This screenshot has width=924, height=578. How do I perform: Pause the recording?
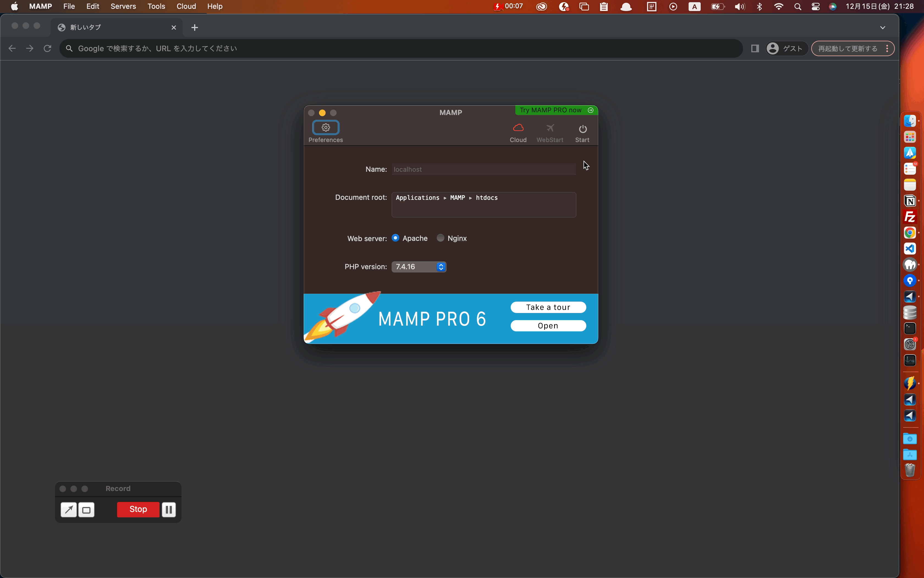(169, 509)
